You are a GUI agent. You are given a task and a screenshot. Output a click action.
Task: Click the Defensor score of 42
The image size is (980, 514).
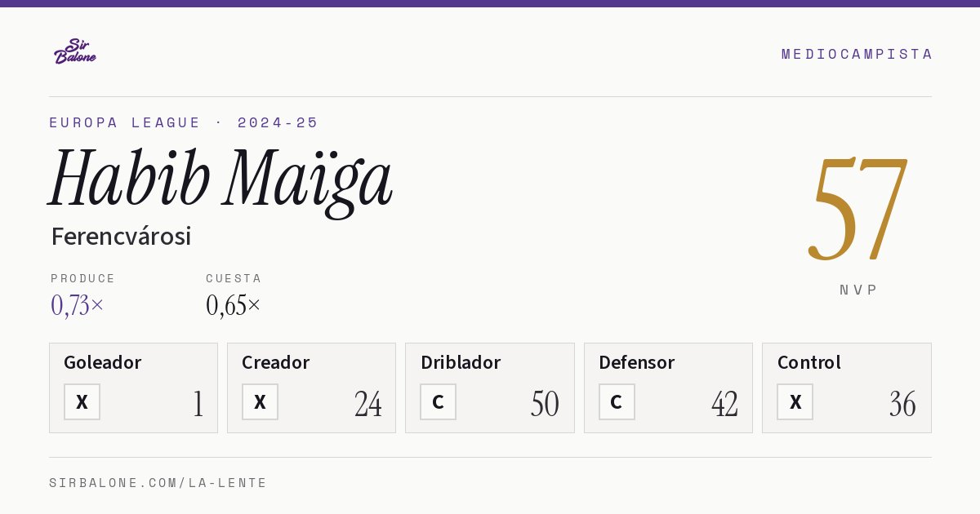[724, 404]
